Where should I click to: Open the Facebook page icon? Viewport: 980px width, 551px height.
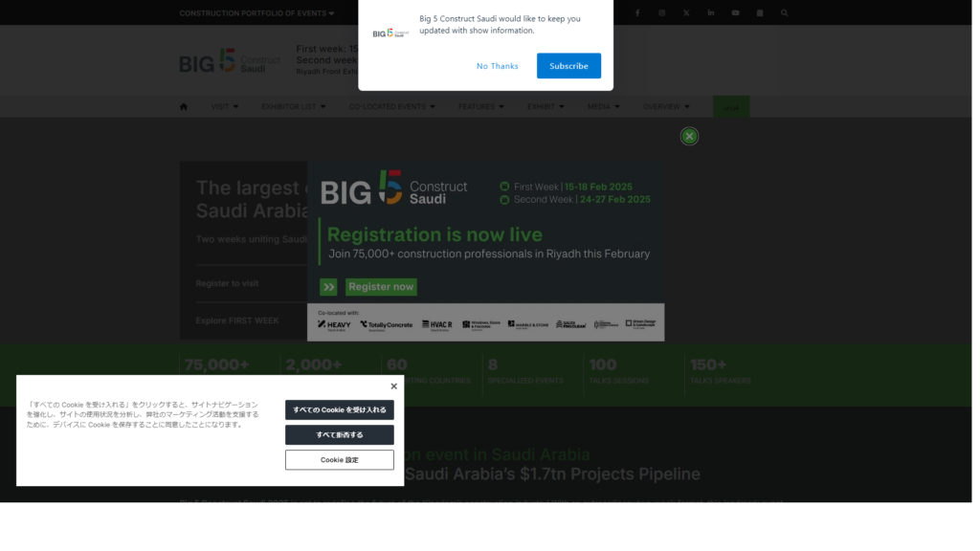click(636, 12)
